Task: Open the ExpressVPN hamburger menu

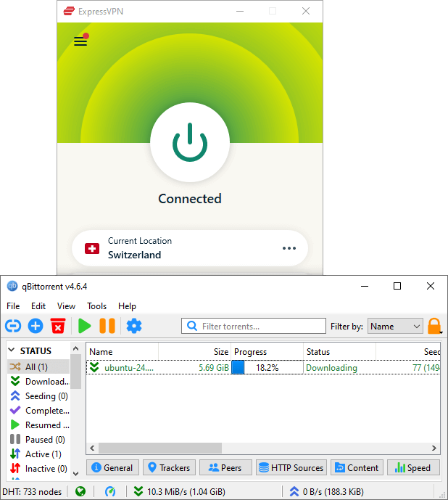Action: coord(80,41)
